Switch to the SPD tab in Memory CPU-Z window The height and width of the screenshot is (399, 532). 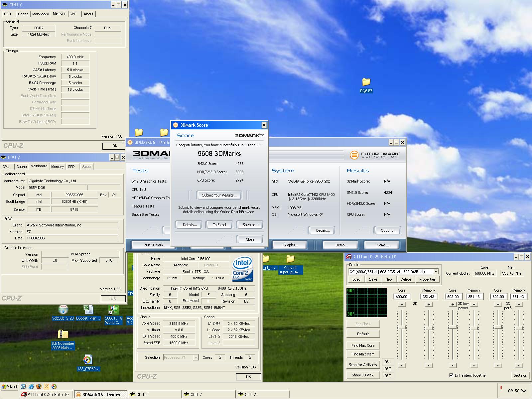coord(73,14)
